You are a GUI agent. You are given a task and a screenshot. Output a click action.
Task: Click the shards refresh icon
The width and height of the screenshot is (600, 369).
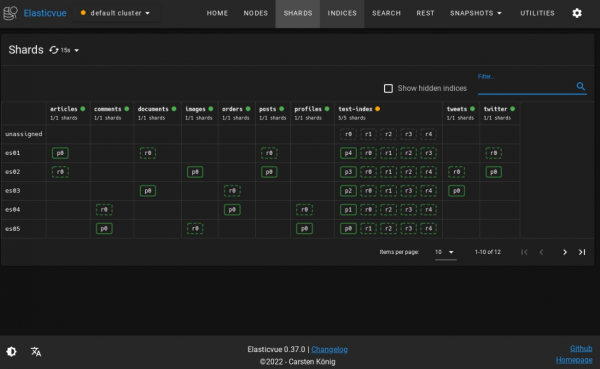54,50
